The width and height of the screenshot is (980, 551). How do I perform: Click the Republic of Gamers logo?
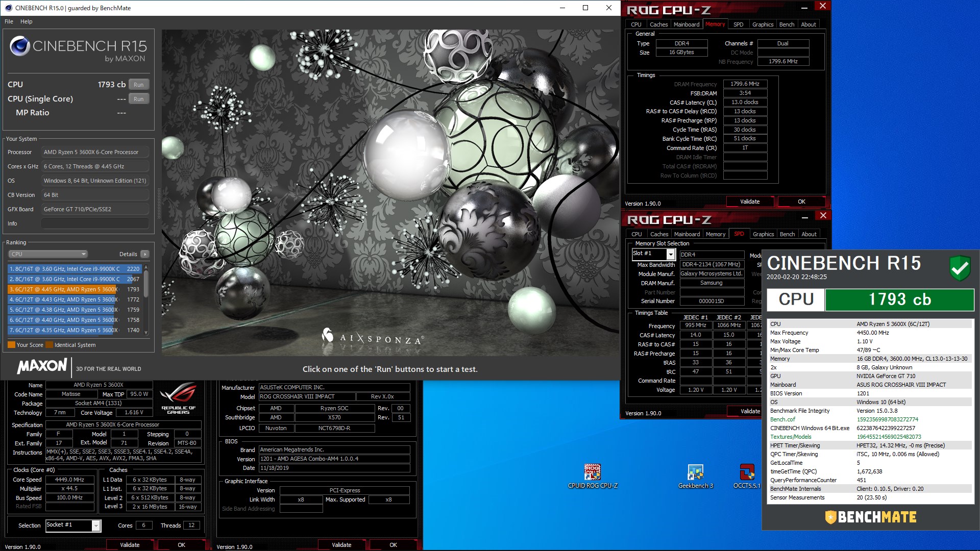click(x=178, y=398)
